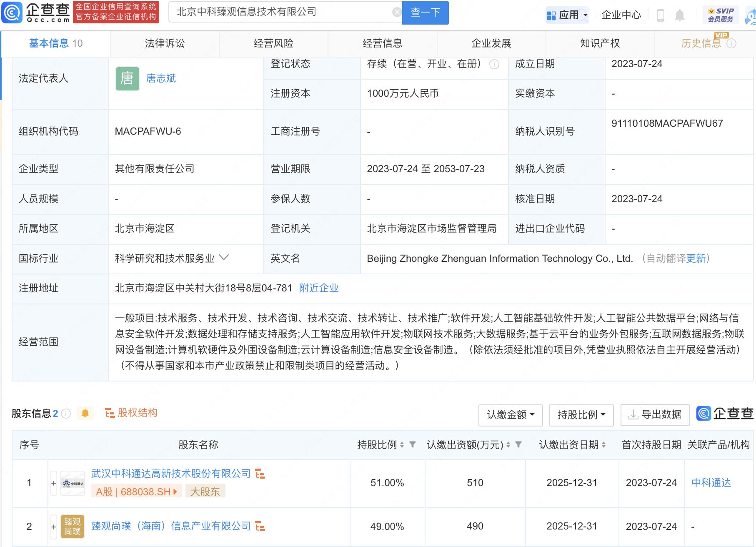Click the info icon beside 存续 registration status
Screen dimensions: 756x547
tap(494, 64)
